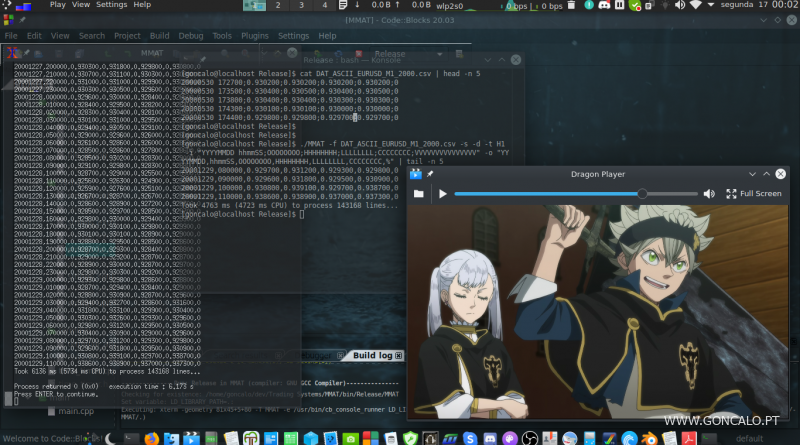Pin the Dragon Player window on all desktops

pos(430,174)
